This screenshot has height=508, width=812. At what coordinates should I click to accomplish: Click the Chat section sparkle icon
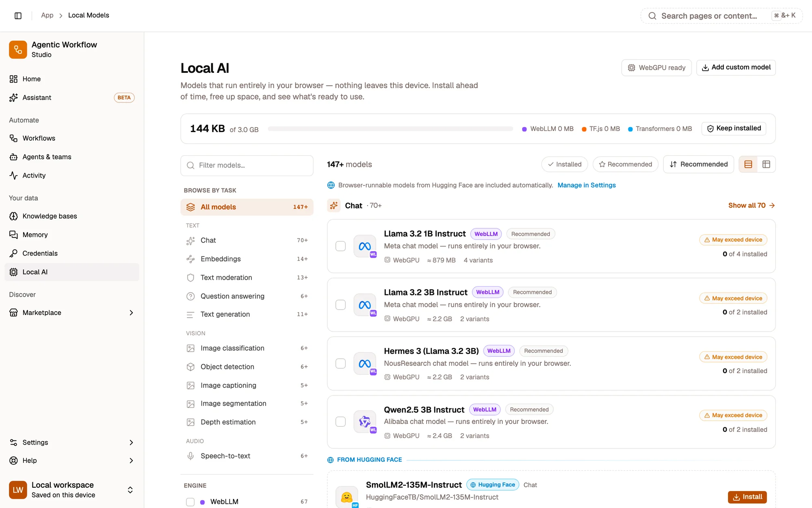[334, 206]
